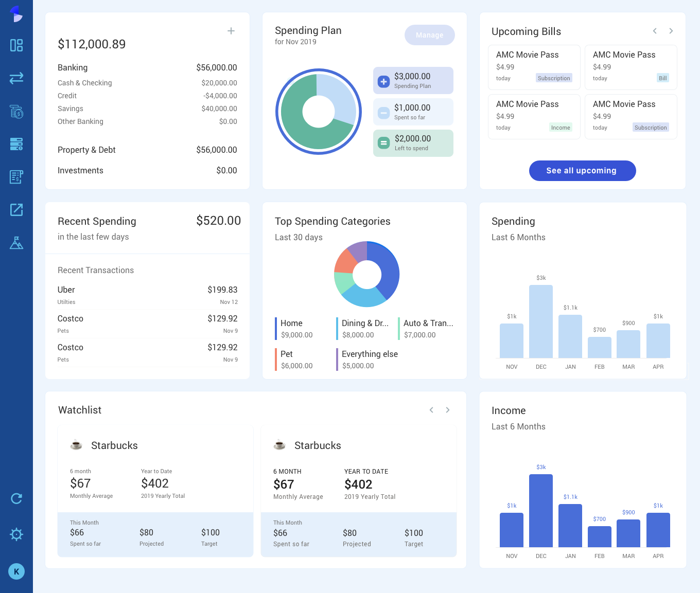Screen dimensions: 700x593
Task: Click the coffee icon on second Starbucks card
Action: click(x=279, y=445)
